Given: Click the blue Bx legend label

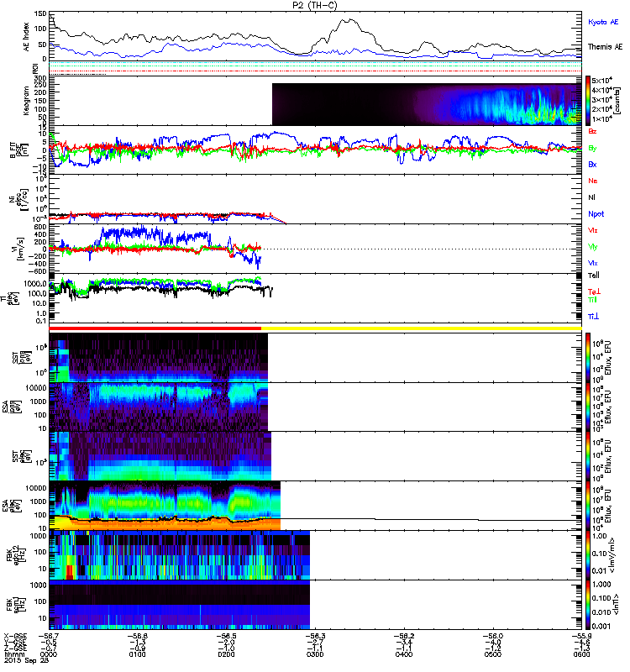Looking at the screenshot, I should coord(592,165).
